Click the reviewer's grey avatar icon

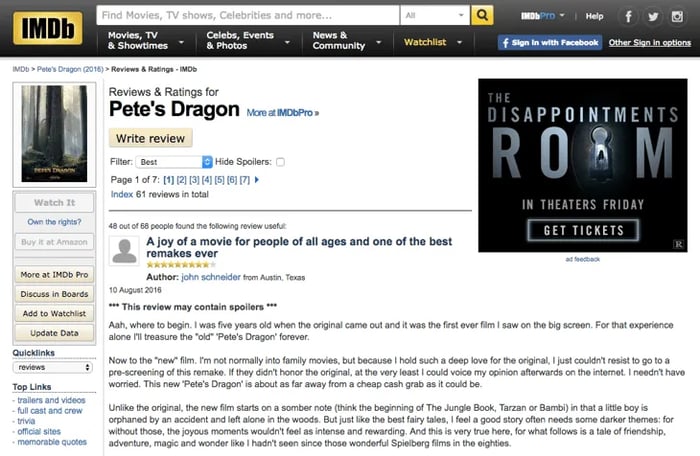[125, 249]
